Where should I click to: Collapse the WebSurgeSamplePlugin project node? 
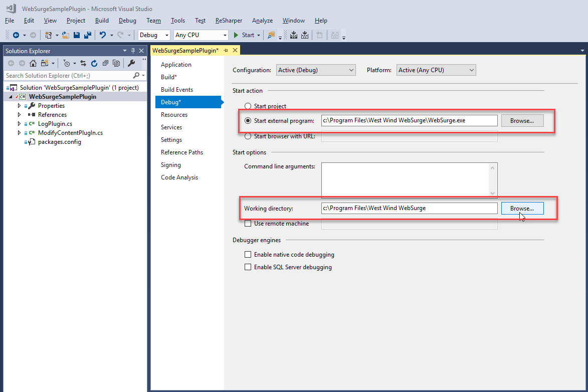11,97
